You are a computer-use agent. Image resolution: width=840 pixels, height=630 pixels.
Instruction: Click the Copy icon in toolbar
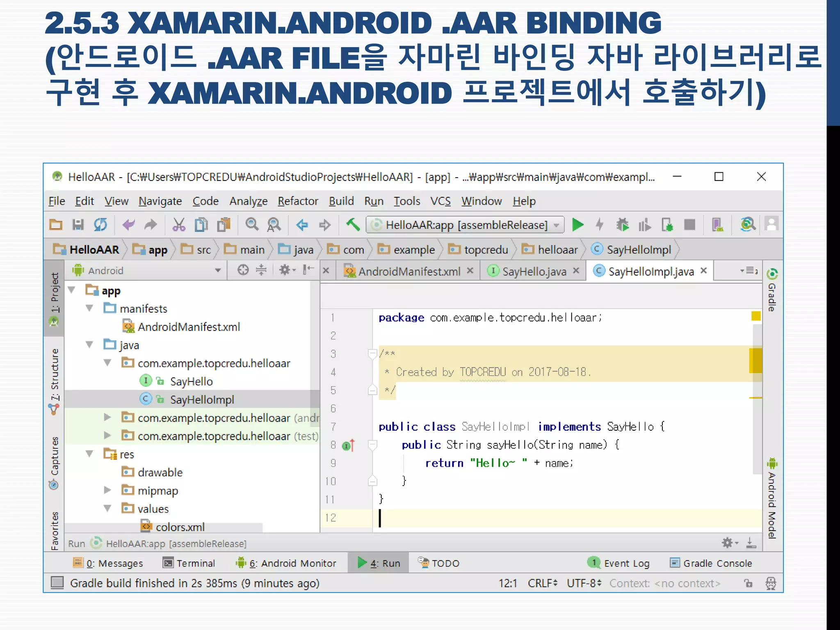201,225
